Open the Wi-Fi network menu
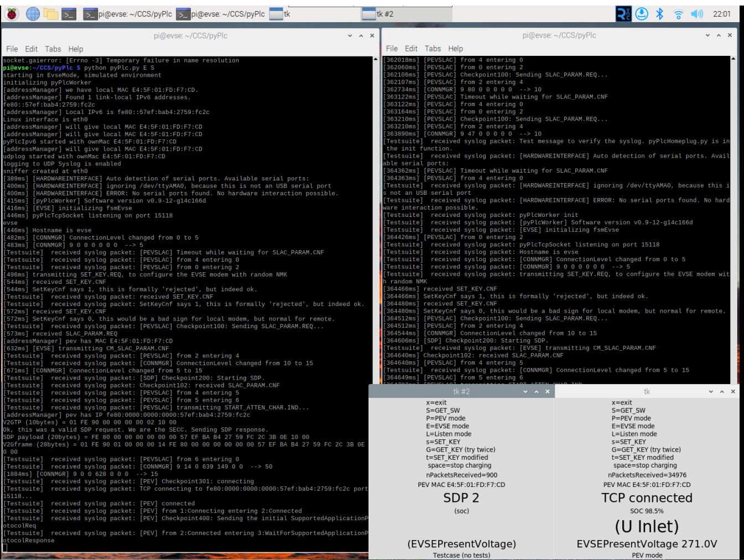744x560 pixels. click(x=678, y=14)
